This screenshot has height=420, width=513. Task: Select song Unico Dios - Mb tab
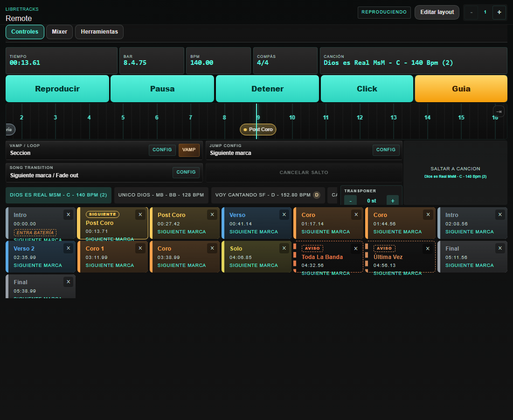click(161, 195)
